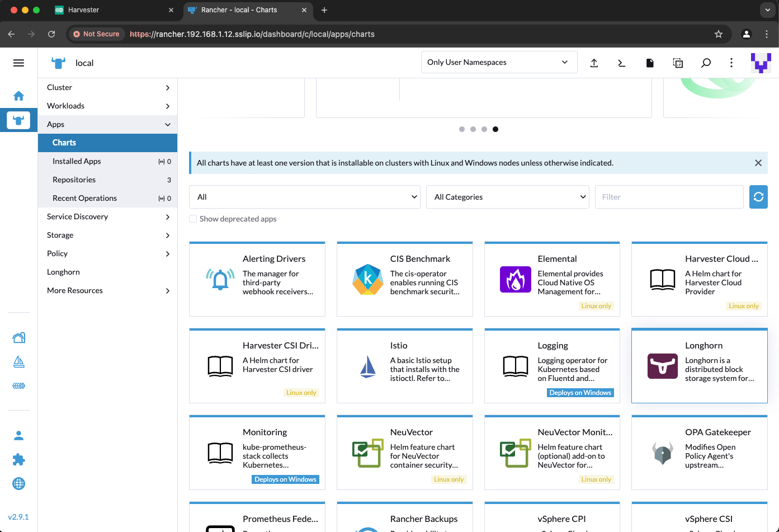Expand Workloads menu section

108,106
